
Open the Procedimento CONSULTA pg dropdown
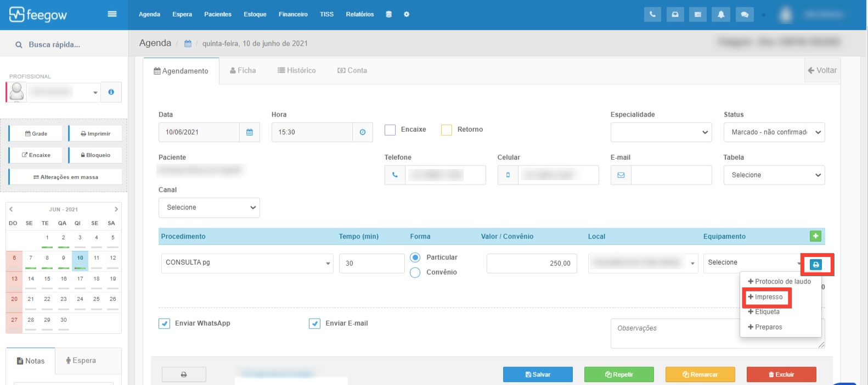pyautogui.click(x=247, y=264)
